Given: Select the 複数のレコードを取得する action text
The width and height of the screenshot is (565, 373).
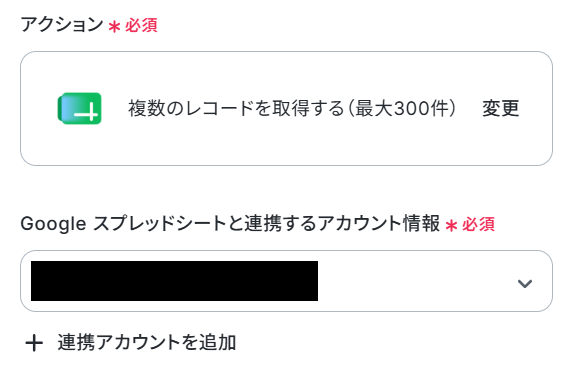Looking at the screenshot, I should pos(236,108).
